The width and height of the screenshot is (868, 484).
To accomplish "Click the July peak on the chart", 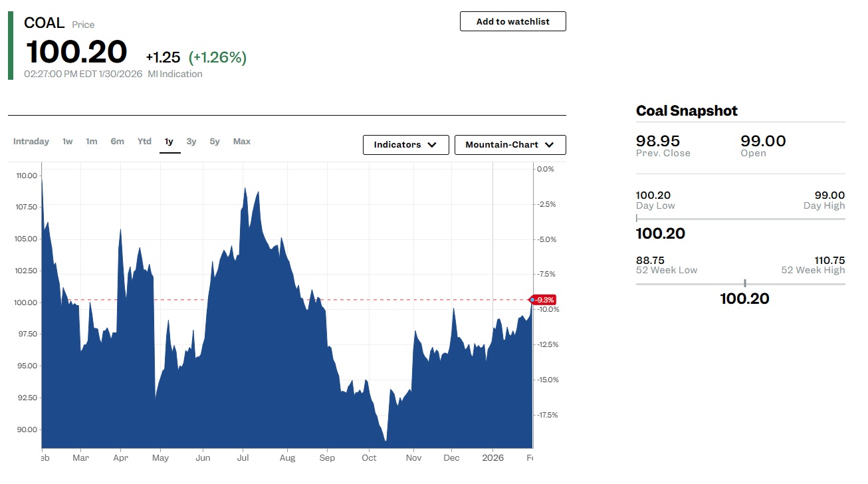I will (245, 189).
